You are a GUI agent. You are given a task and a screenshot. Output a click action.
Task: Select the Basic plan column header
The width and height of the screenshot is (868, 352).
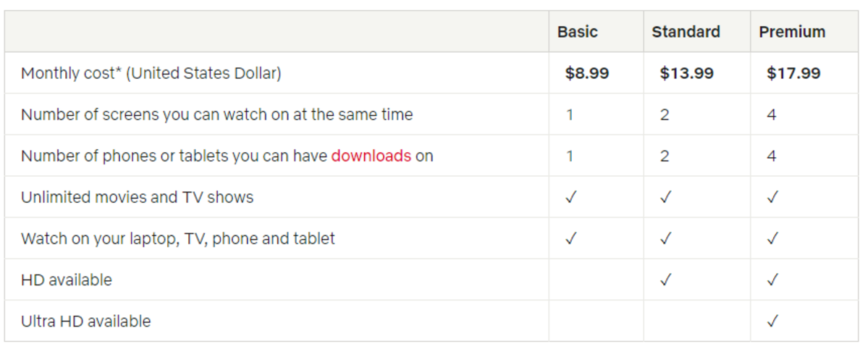pos(578,32)
